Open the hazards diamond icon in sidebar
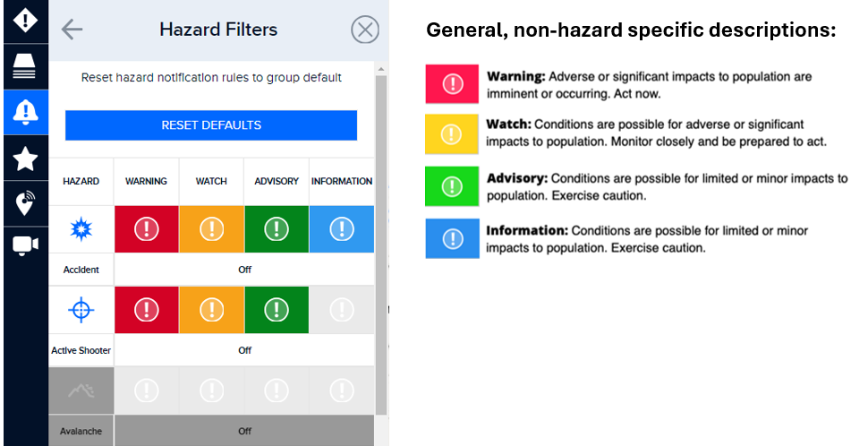Screen dimensions: 868x446 (24, 18)
